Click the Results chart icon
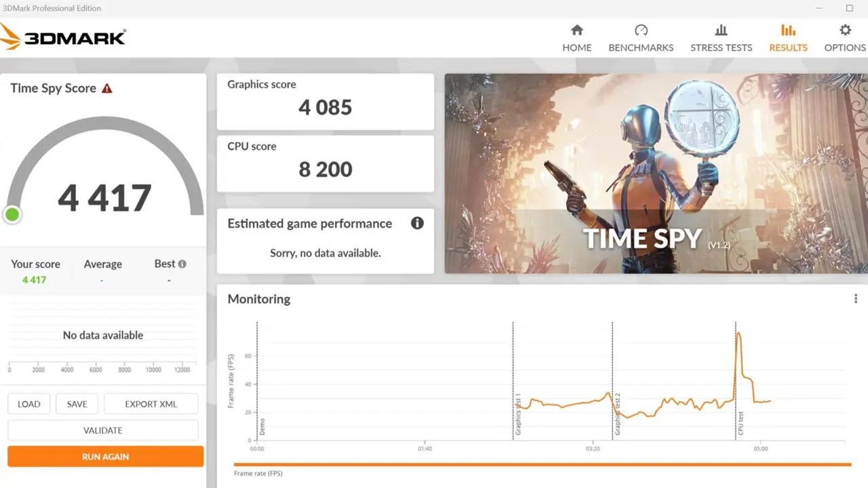The image size is (868, 488). 788,30
